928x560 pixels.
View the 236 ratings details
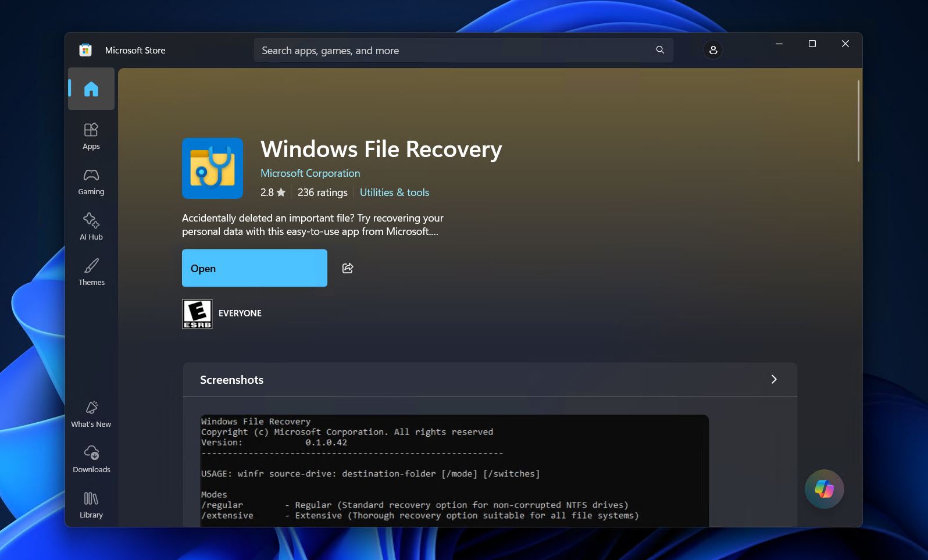tap(323, 192)
